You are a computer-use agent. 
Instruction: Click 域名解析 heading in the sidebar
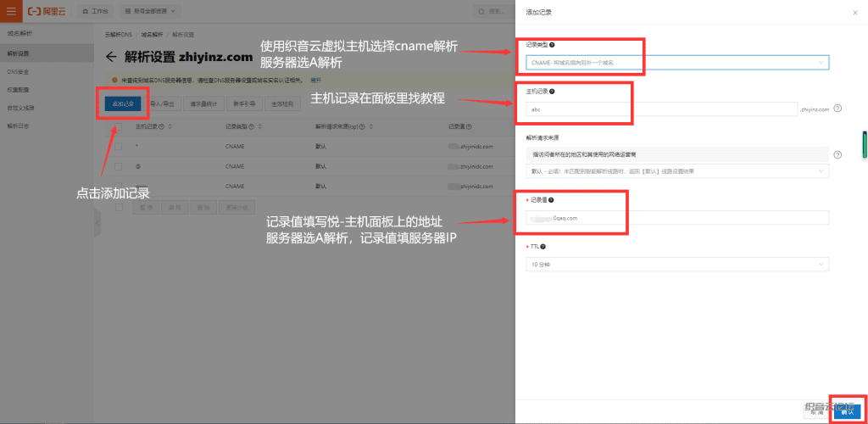20,34
